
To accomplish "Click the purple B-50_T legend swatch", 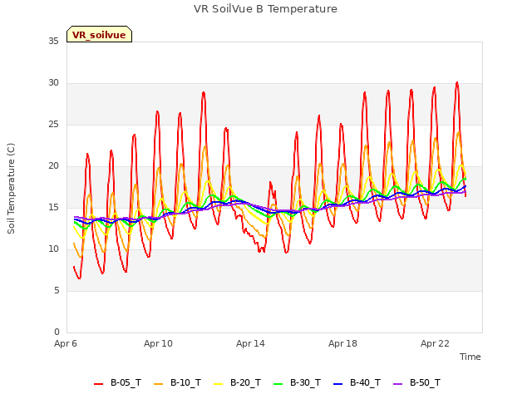I will coord(397,384).
